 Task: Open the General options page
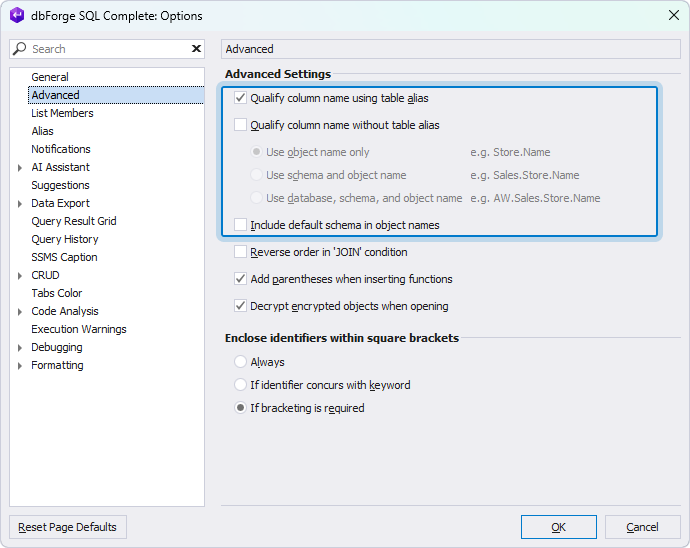(x=50, y=77)
